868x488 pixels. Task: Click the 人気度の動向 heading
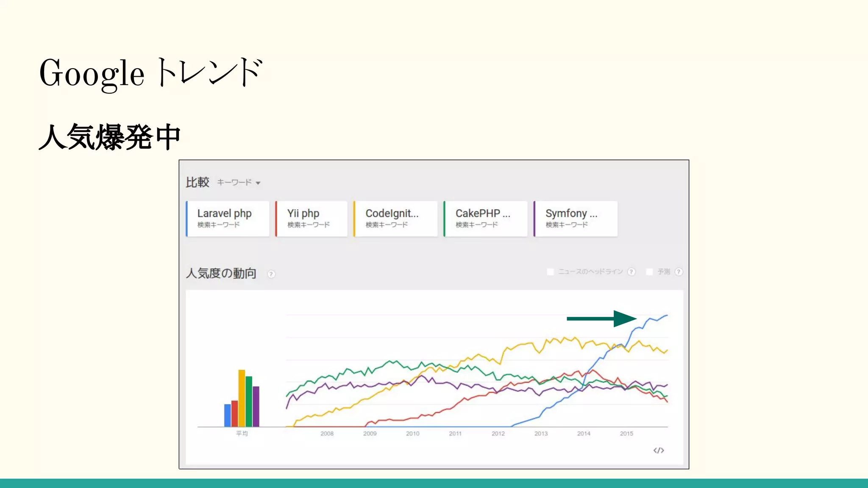(221, 273)
